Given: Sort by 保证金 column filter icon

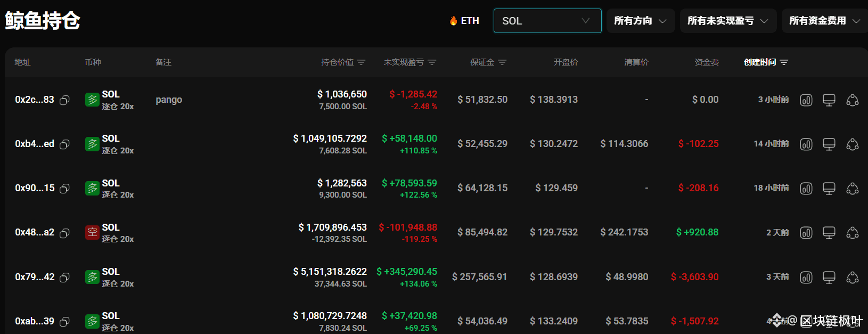Looking at the screenshot, I should pos(502,62).
